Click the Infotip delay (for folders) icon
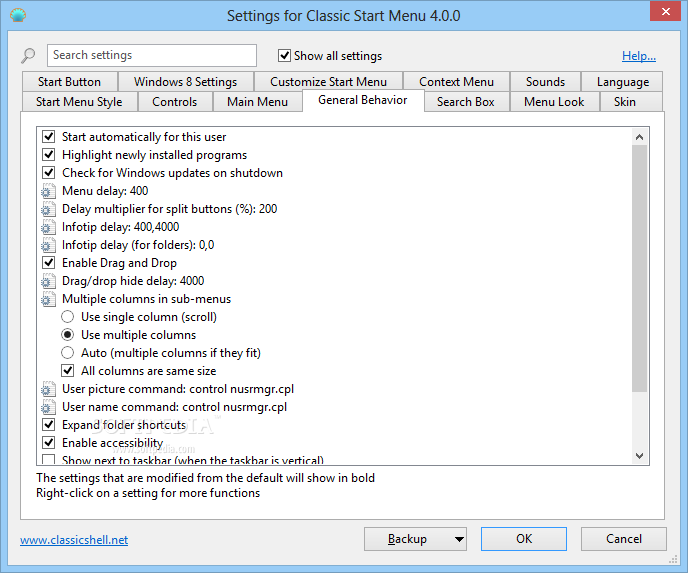Screen dimensions: 688x573 click(x=48, y=245)
